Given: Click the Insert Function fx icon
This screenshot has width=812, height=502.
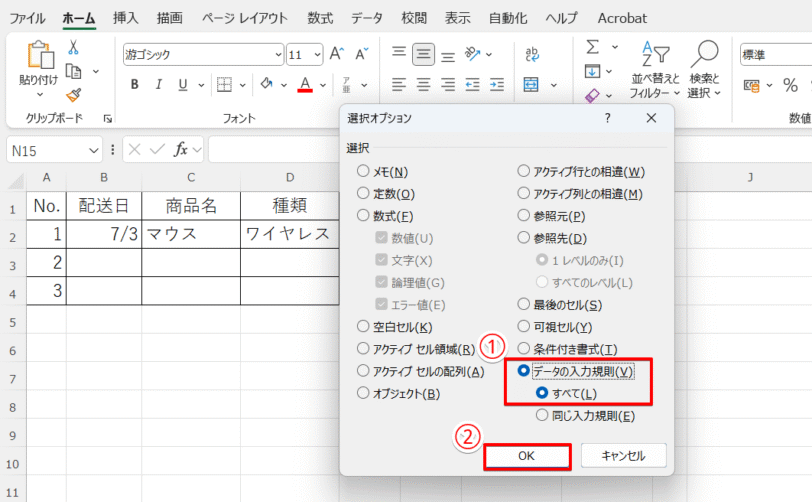Looking at the screenshot, I should coord(181,150).
